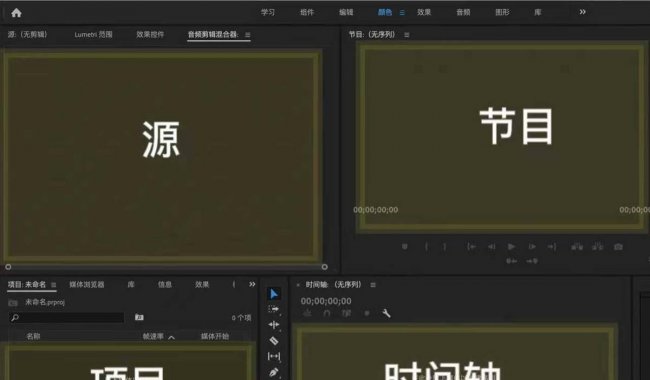The height and width of the screenshot is (380, 650).
Task: Switch to 音频 workspace
Action: [463, 12]
